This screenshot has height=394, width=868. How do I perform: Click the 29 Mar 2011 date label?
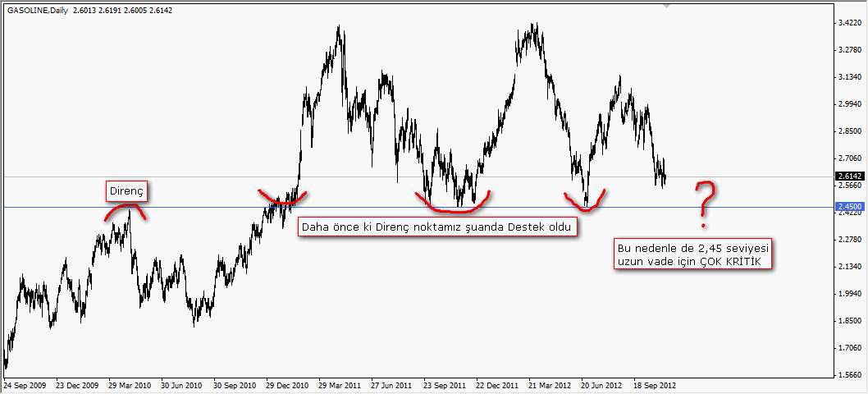339,384
